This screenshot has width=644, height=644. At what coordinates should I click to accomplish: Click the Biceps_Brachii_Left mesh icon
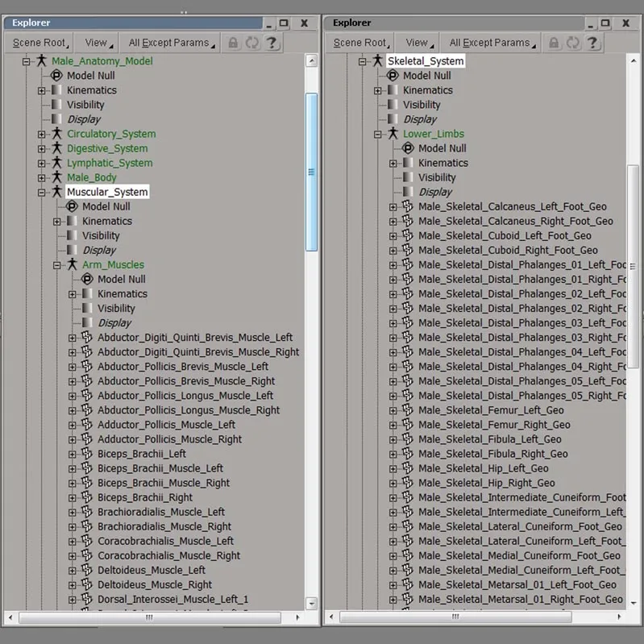(x=87, y=454)
